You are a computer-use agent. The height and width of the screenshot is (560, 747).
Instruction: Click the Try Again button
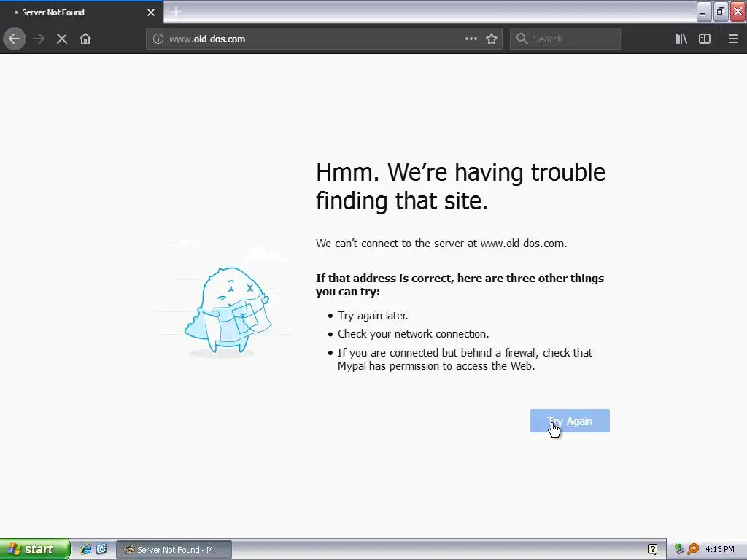[x=570, y=421]
